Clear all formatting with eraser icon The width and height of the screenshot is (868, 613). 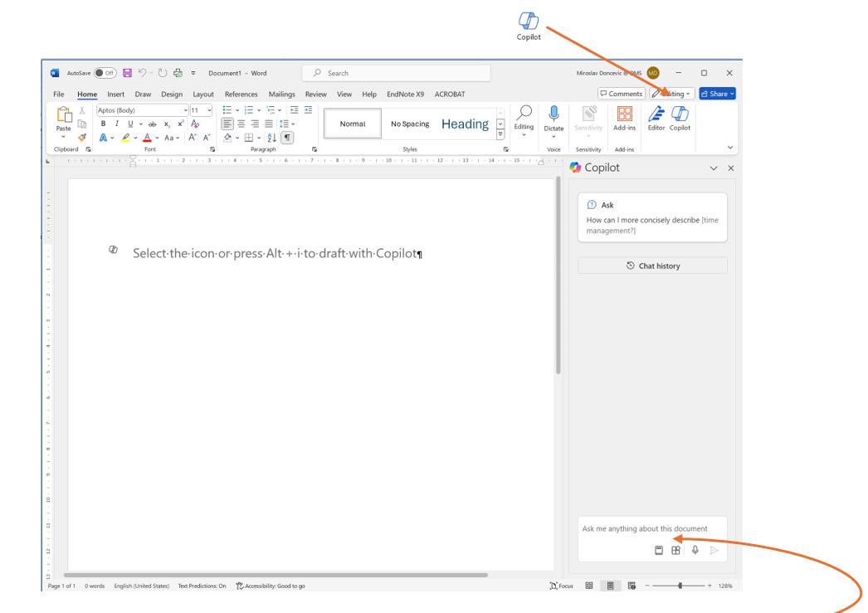coord(195,124)
